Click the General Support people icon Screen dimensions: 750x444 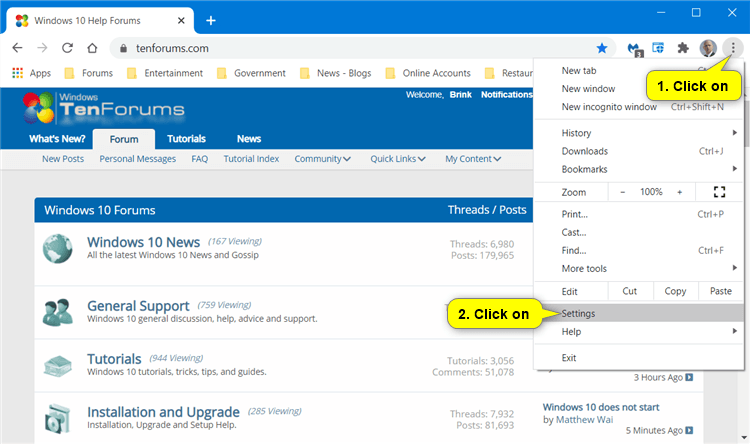[57, 312]
